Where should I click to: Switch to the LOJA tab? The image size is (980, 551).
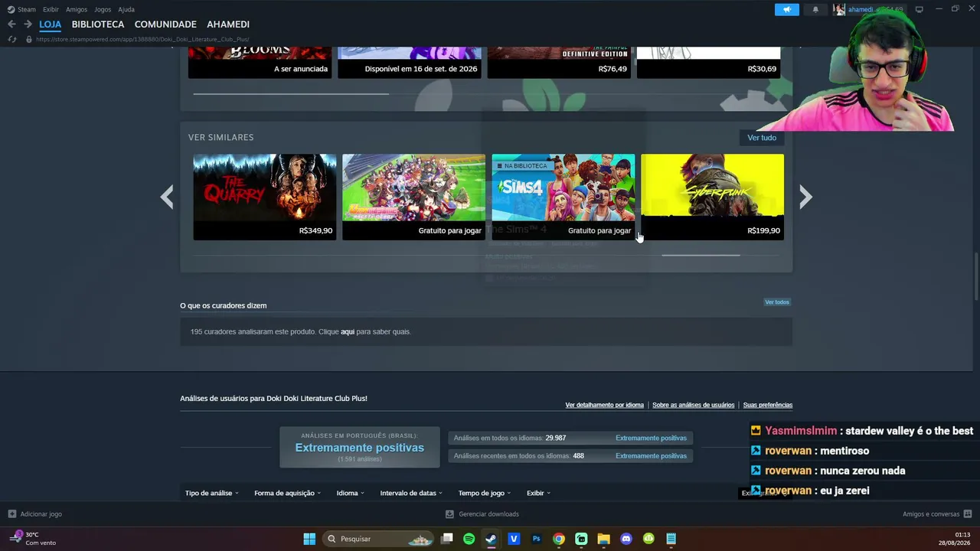pos(51,24)
